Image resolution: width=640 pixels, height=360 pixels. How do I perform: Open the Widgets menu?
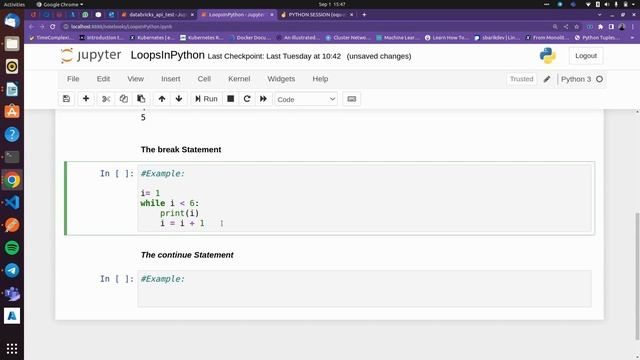[x=281, y=79]
